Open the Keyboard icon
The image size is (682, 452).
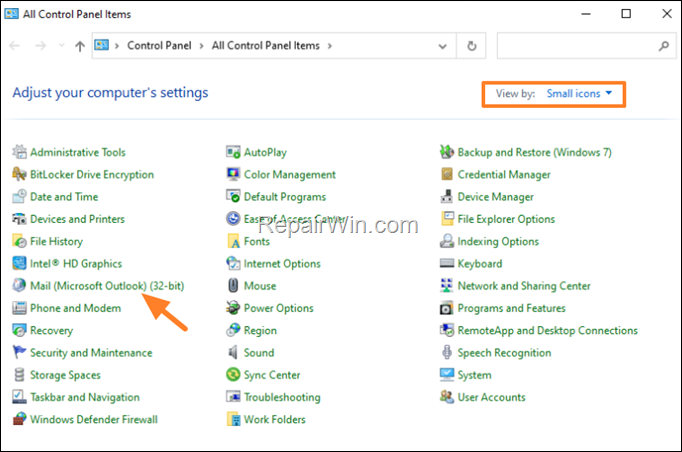click(x=447, y=263)
